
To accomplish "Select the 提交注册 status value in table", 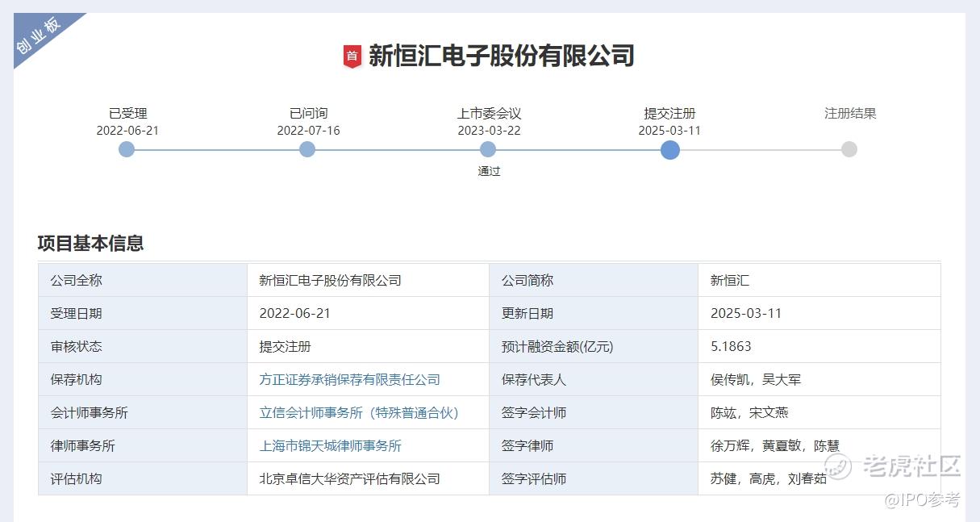I will (x=285, y=346).
